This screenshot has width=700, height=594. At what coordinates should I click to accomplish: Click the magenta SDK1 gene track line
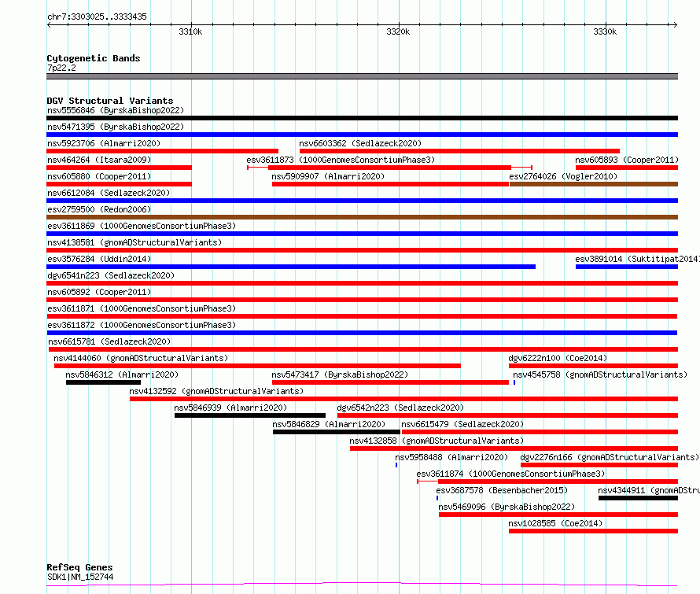point(362,585)
